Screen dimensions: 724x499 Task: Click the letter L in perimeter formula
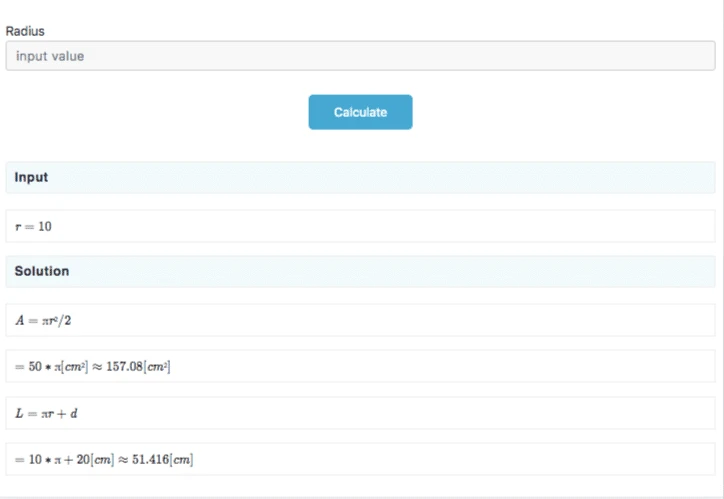tap(18, 413)
